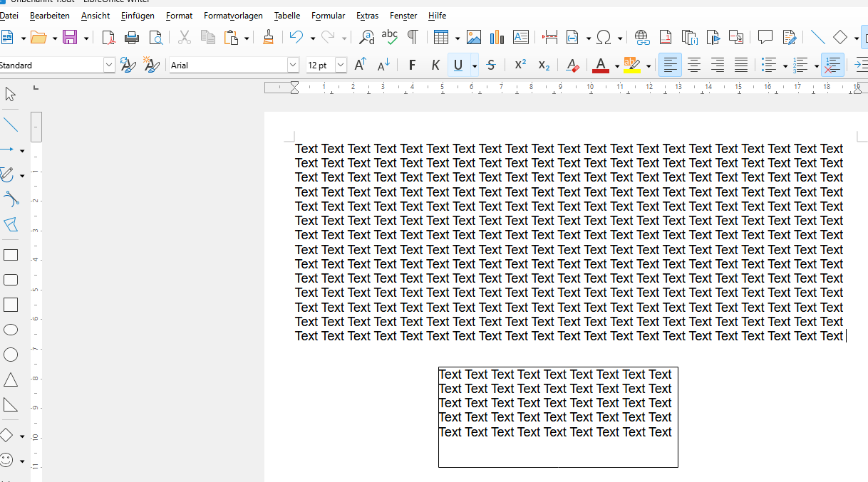Run the spelling check (abc icon)
Screen dimensions: 868x482
pos(389,37)
